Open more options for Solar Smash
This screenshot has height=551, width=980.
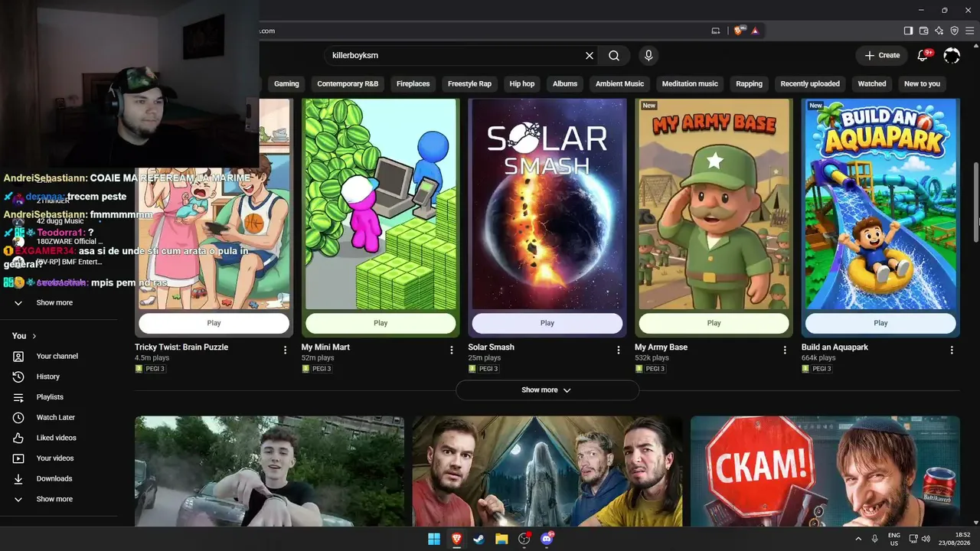619,350
